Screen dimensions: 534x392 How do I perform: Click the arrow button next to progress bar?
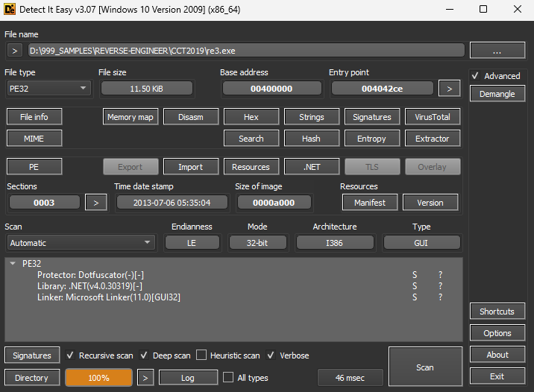tap(146, 378)
